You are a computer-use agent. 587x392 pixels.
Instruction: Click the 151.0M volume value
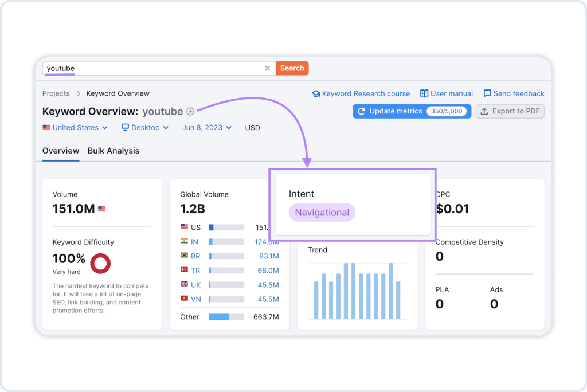[74, 209]
